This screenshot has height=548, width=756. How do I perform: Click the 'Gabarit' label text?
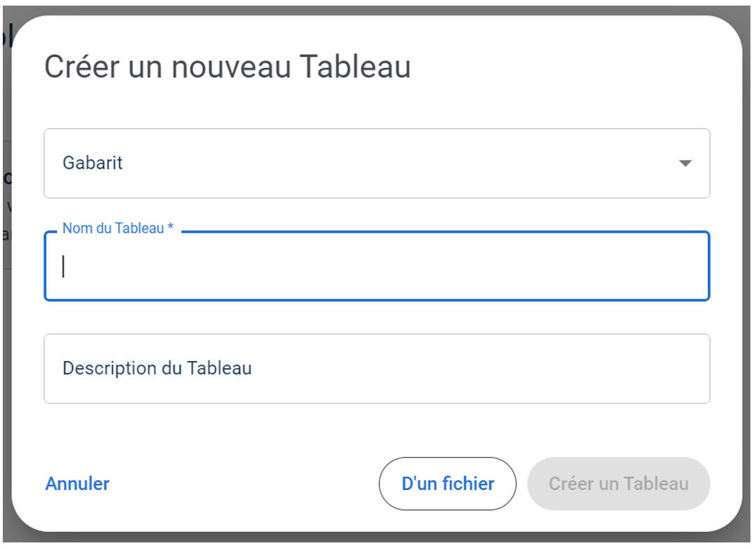tap(93, 163)
